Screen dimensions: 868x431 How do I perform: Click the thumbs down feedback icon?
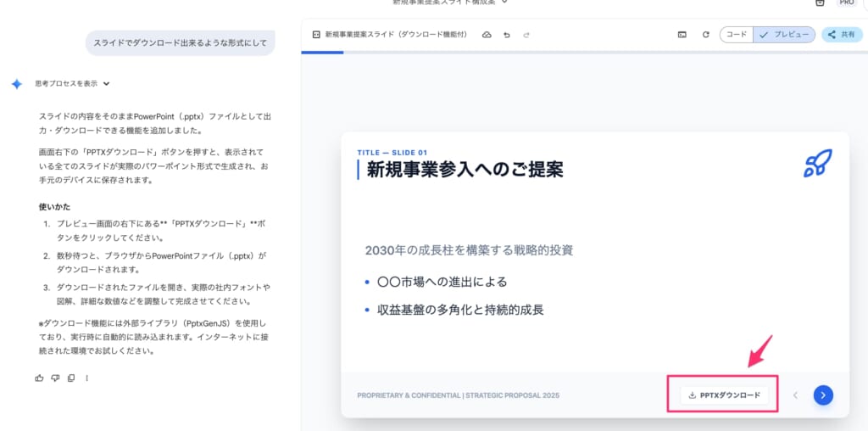(55, 378)
